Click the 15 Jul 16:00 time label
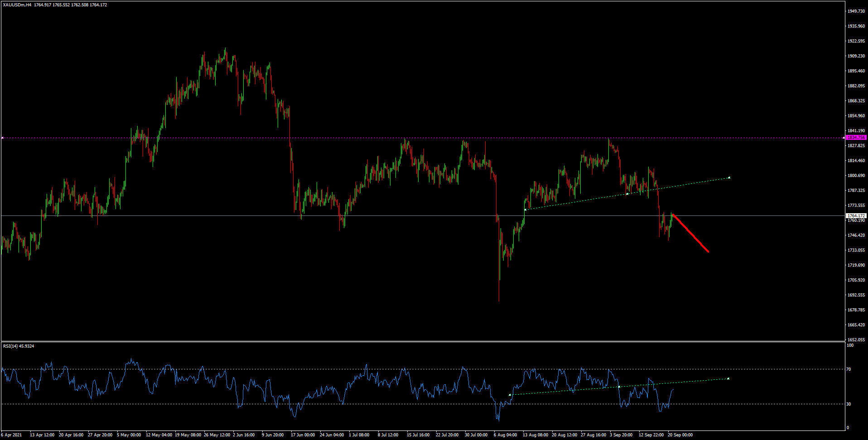The image size is (868, 440). click(418, 435)
